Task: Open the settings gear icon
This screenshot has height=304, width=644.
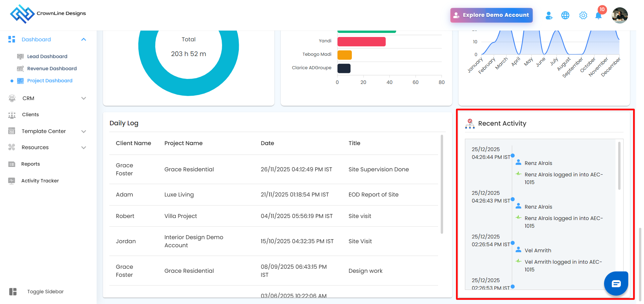Action: pyautogui.click(x=583, y=15)
